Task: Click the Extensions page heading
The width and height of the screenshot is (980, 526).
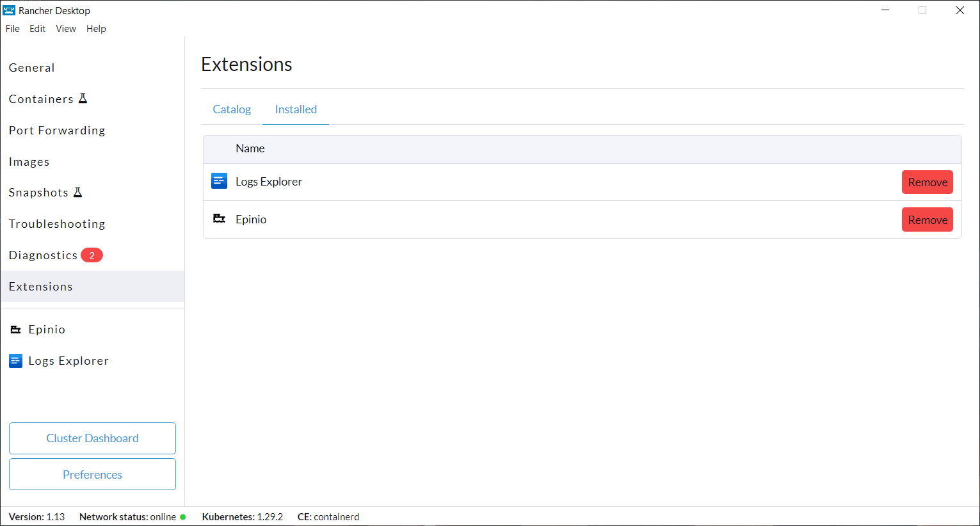Action: tap(246, 65)
